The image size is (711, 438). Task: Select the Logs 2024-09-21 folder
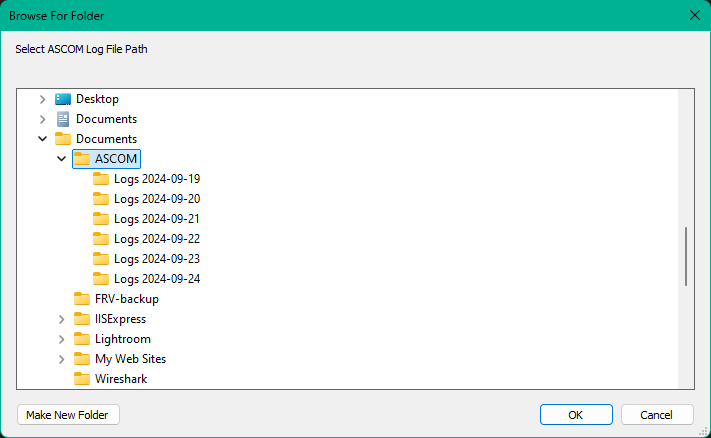click(x=157, y=219)
